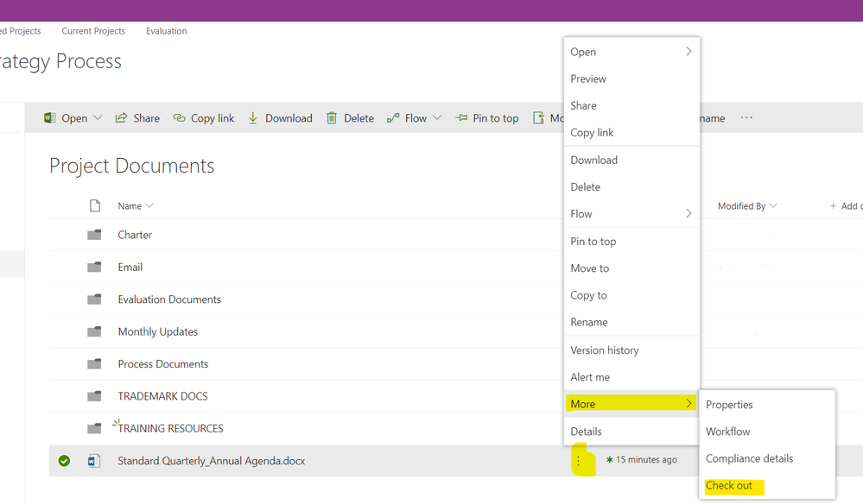Choose Check out in the More submenu

pos(729,485)
